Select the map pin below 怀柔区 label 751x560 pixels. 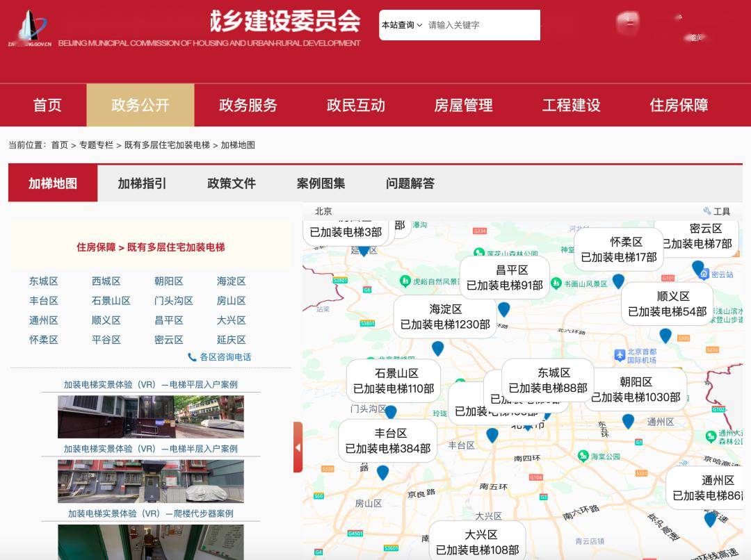point(619,281)
